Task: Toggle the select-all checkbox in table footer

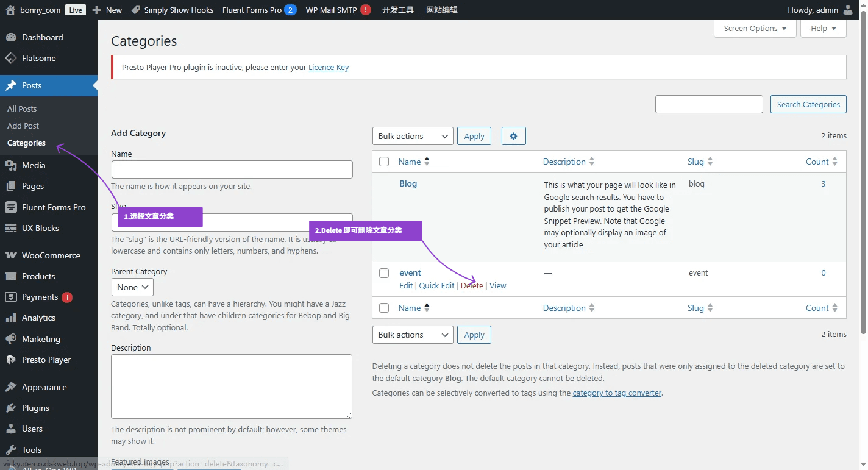Action: [384, 308]
